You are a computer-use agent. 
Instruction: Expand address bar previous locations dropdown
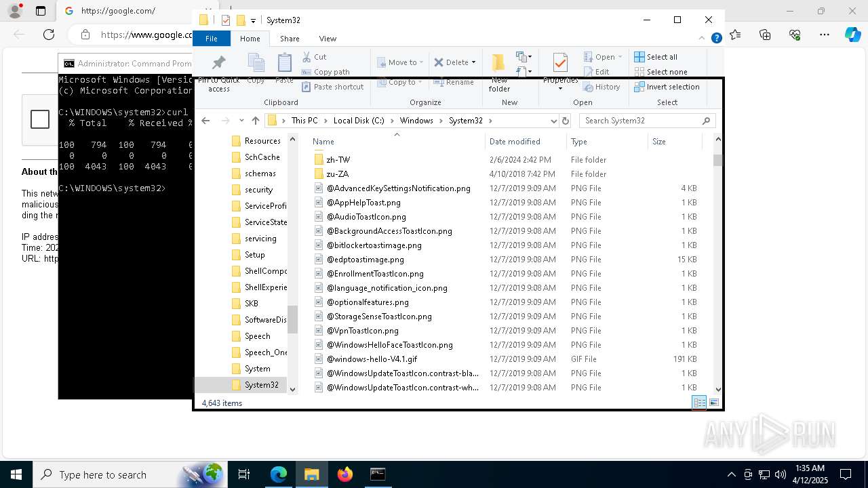[x=553, y=121]
